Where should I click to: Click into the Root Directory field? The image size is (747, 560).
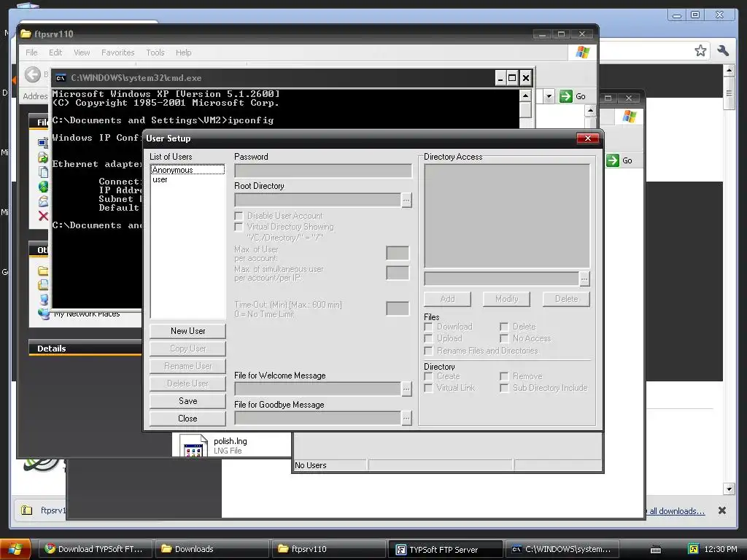coord(317,200)
